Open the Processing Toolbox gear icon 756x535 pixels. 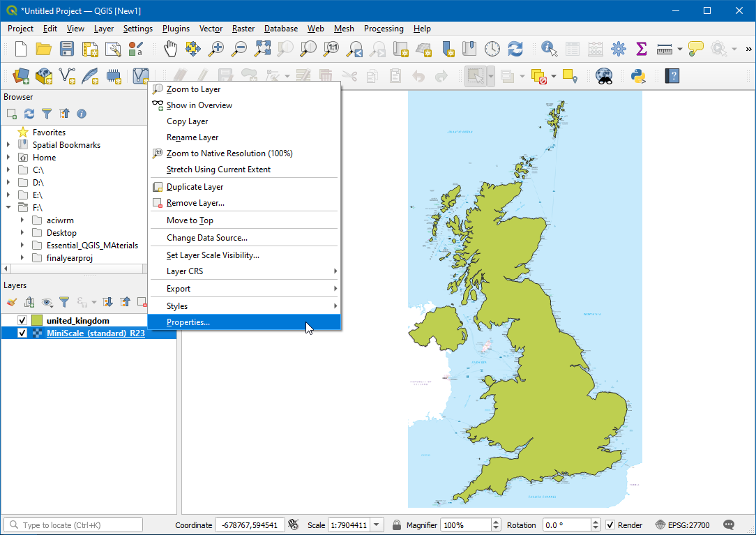pyautogui.click(x=619, y=49)
